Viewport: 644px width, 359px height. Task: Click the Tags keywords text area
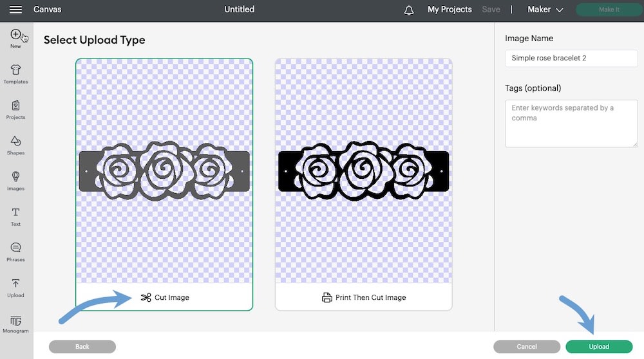tap(571, 124)
